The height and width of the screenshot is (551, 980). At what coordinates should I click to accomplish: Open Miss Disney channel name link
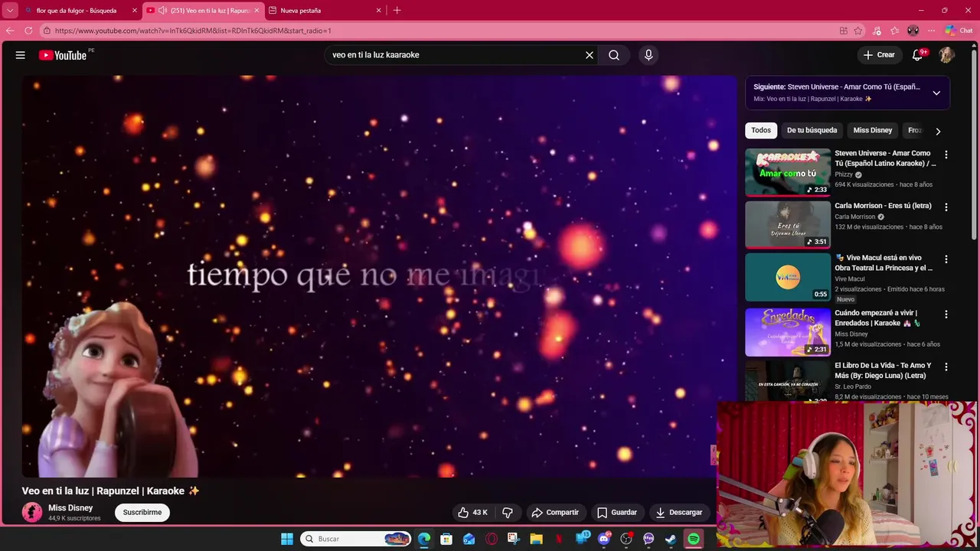[x=70, y=508]
